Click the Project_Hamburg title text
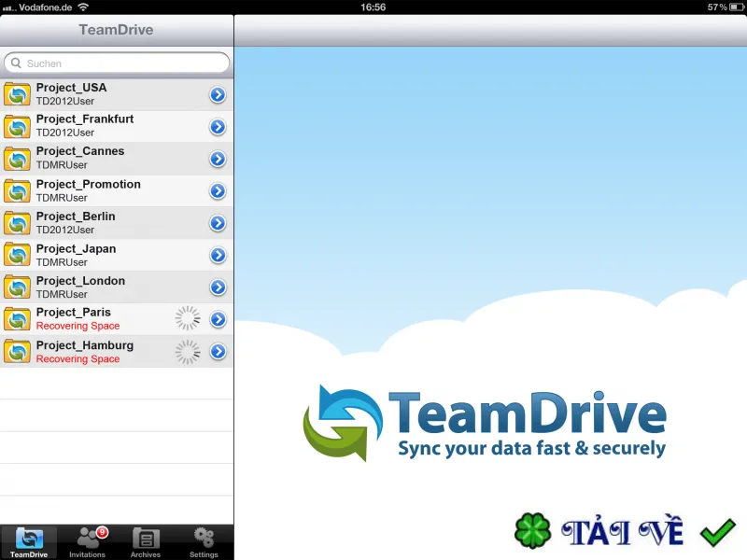Viewport: 747px width, 560px height. (85, 345)
